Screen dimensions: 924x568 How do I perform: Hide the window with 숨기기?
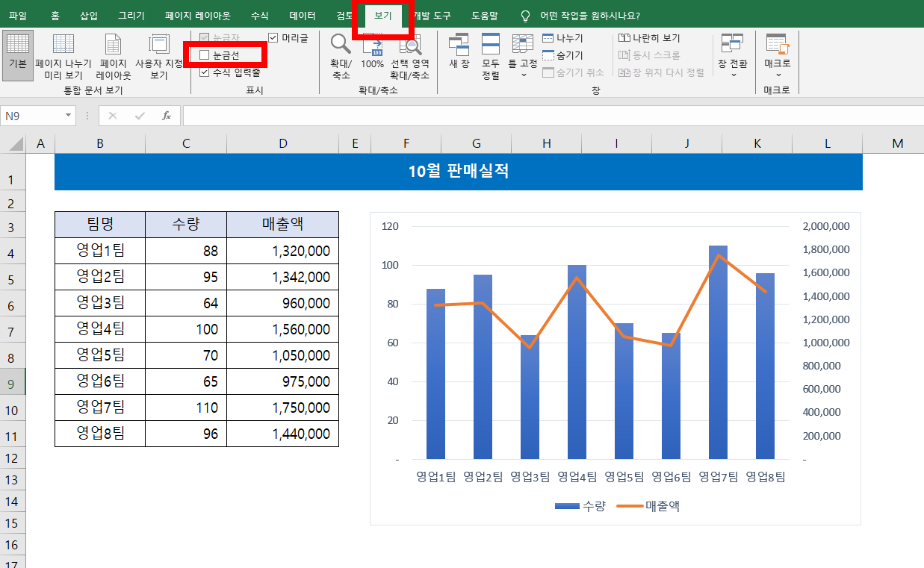coord(562,55)
